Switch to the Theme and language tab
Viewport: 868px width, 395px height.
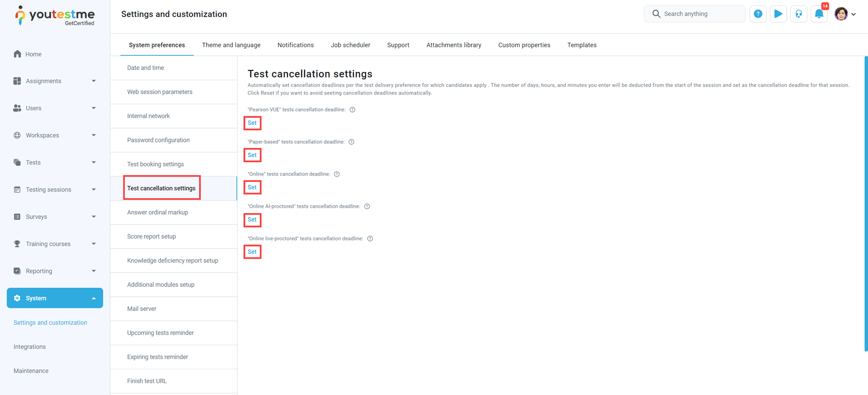coord(231,45)
